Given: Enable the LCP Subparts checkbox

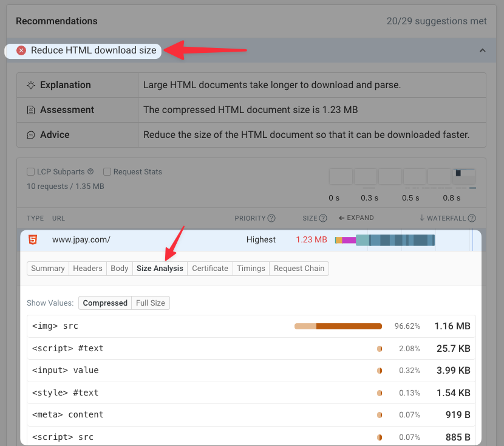Looking at the screenshot, I should 30,172.
